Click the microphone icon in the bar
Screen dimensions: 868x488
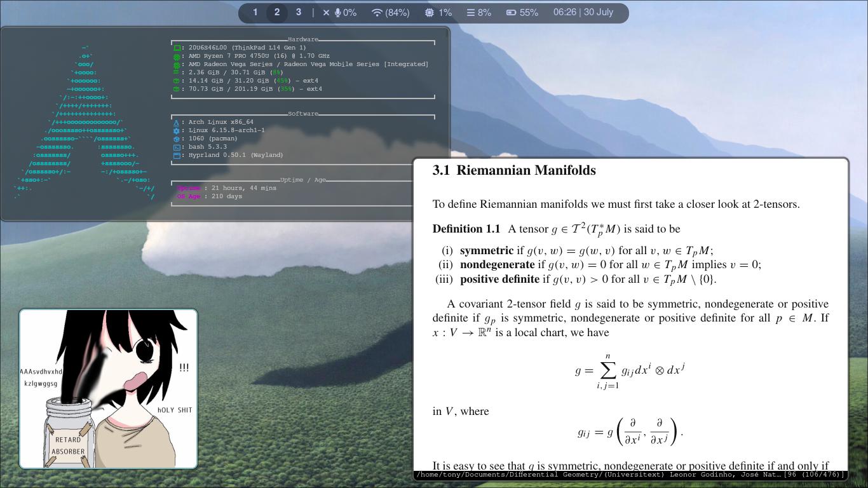point(338,13)
